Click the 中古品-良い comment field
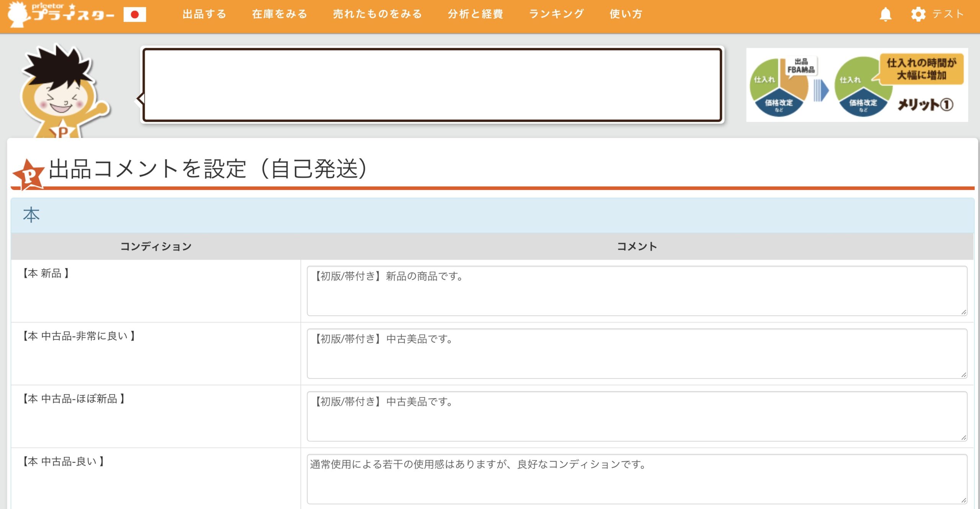The width and height of the screenshot is (980, 509). [x=637, y=479]
